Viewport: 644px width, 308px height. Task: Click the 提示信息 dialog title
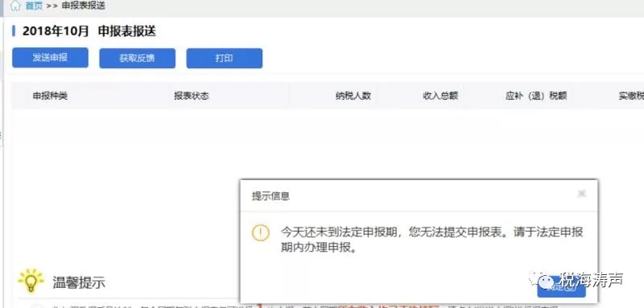click(x=270, y=196)
